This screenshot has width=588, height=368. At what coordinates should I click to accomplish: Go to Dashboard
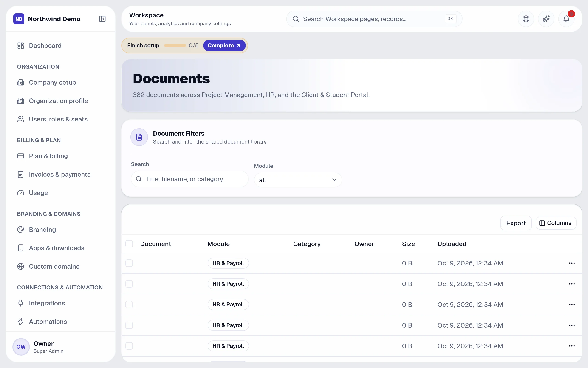pos(60,46)
